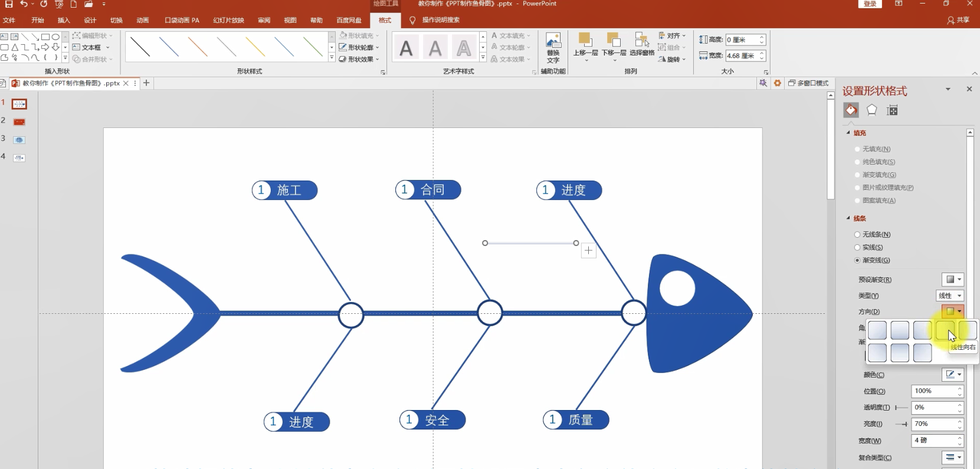The width and height of the screenshot is (980, 469).
Task: Click the New blank file icon
Action: [x=74, y=4]
